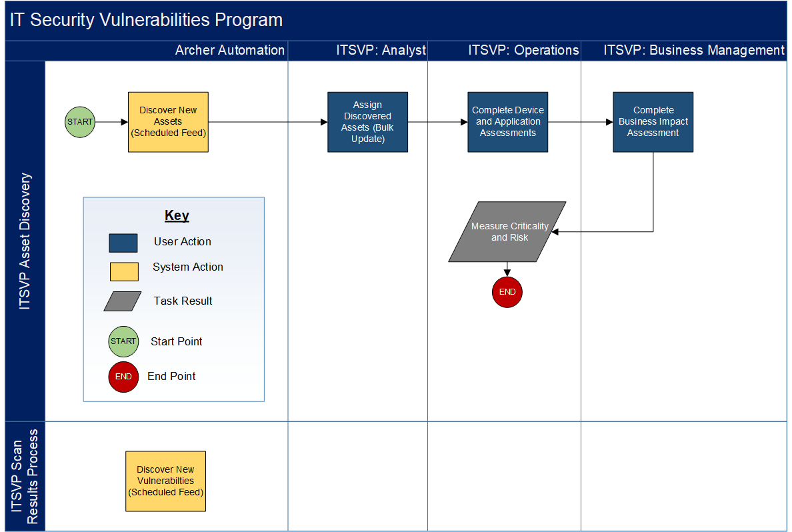Click the red END circle below Measure Criticality
The height and width of the screenshot is (532, 792).
[507, 292]
